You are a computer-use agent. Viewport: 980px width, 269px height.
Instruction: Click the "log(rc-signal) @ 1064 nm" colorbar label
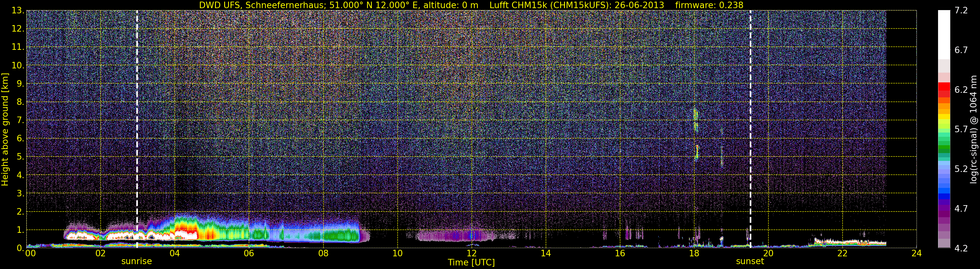tap(973, 129)
